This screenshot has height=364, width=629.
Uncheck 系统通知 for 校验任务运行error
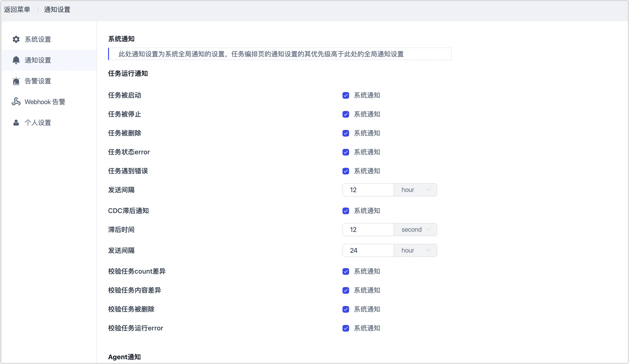point(346,328)
